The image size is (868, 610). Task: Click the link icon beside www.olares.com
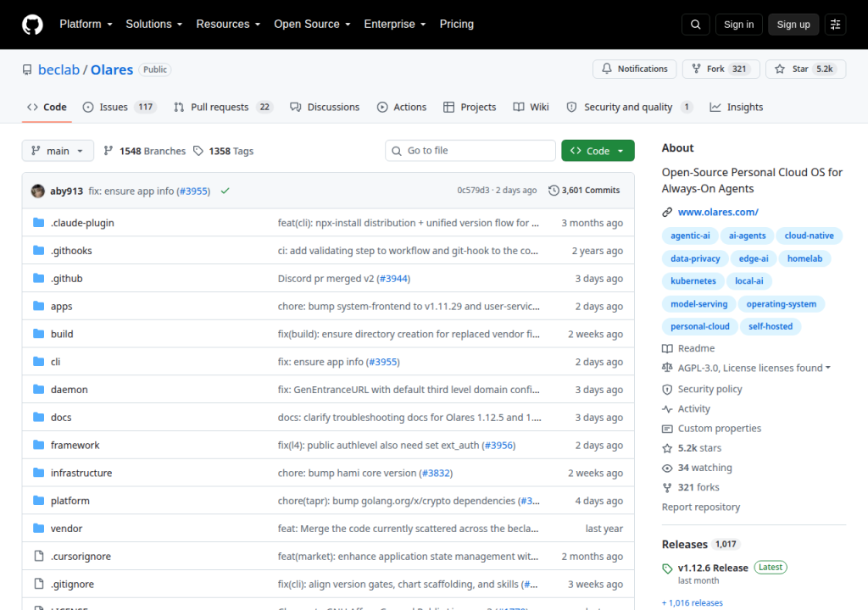667,212
